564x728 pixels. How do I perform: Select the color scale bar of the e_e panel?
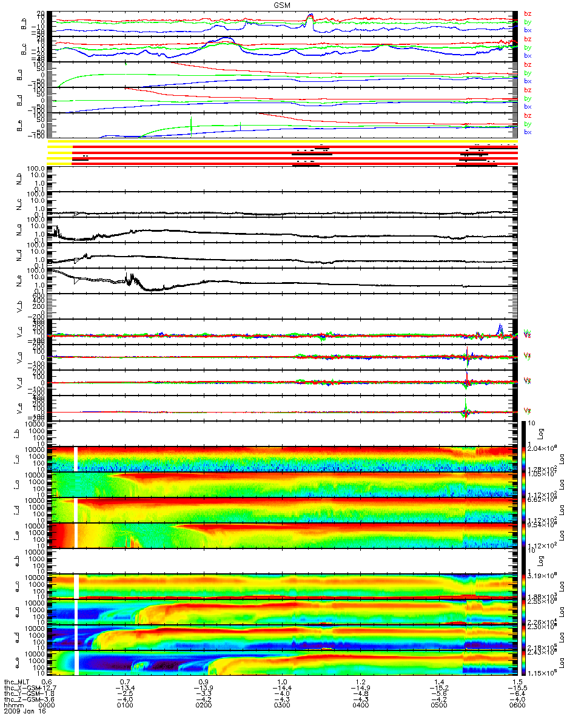(x=525, y=663)
